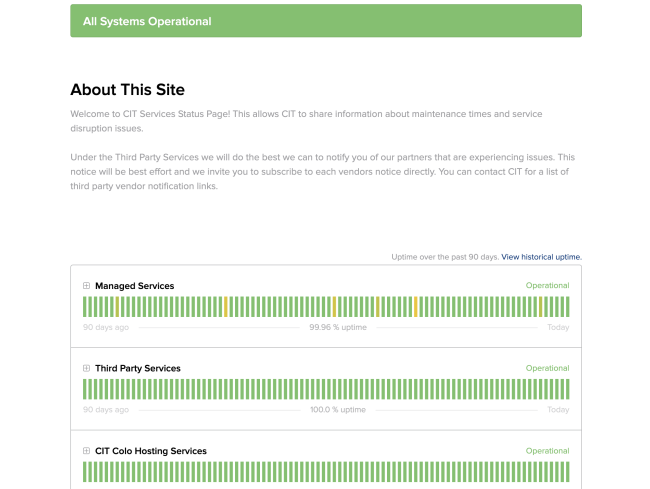
Task: Expand the Third Party Services group
Action: 86,368
